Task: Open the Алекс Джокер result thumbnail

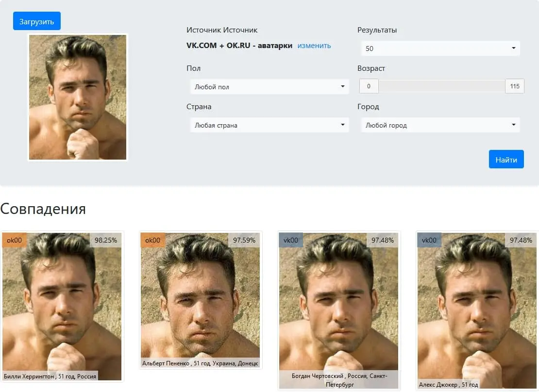Action: tap(477, 310)
